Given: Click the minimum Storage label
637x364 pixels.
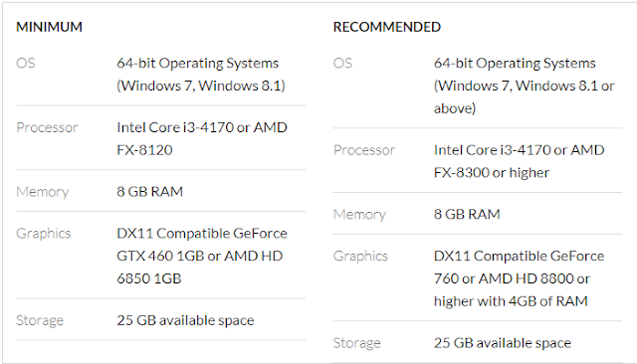Looking at the screenshot, I should (40, 320).
